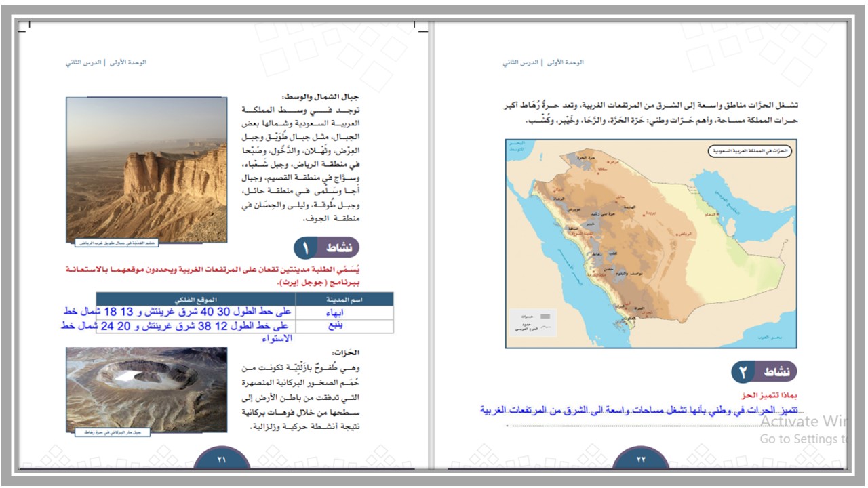This screenshot has height=488, width=868.
Task: Click page number ٢١ badge
Action: point(222,459)
